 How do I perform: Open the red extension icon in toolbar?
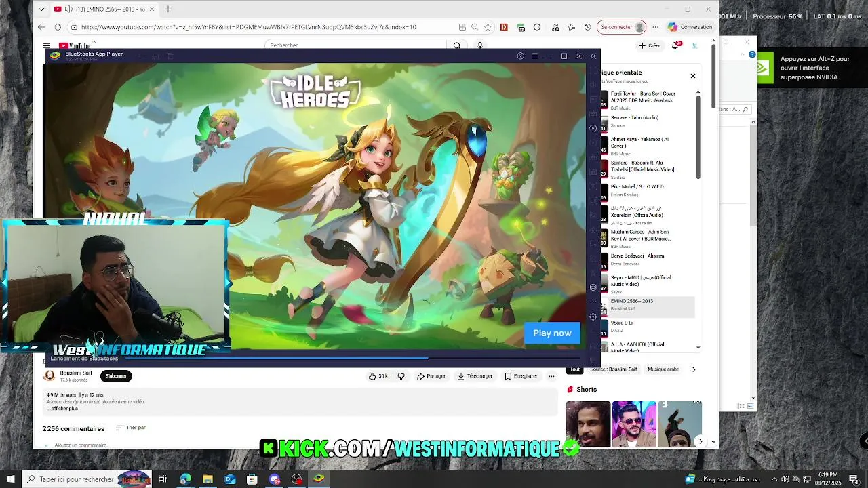[504, 27]
